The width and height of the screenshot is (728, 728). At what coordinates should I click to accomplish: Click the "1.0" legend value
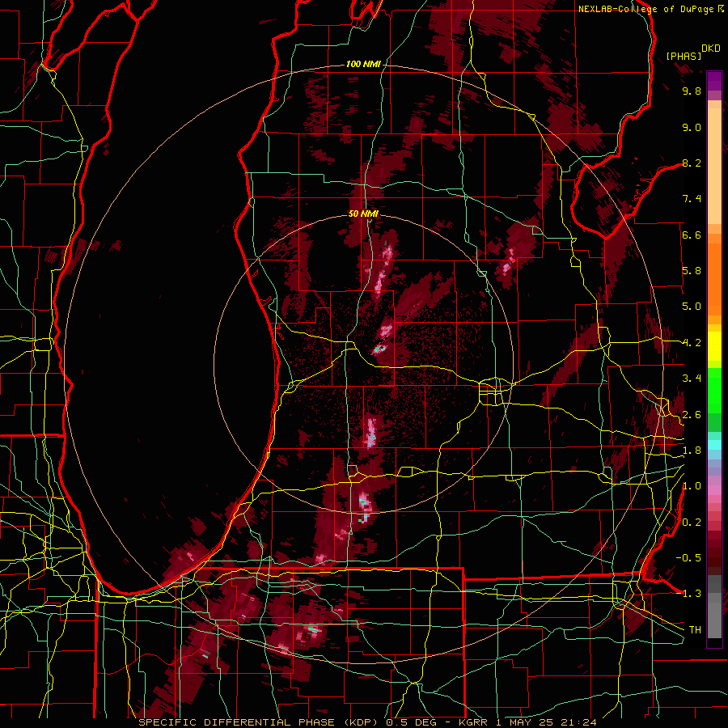(x=692, y=487)
